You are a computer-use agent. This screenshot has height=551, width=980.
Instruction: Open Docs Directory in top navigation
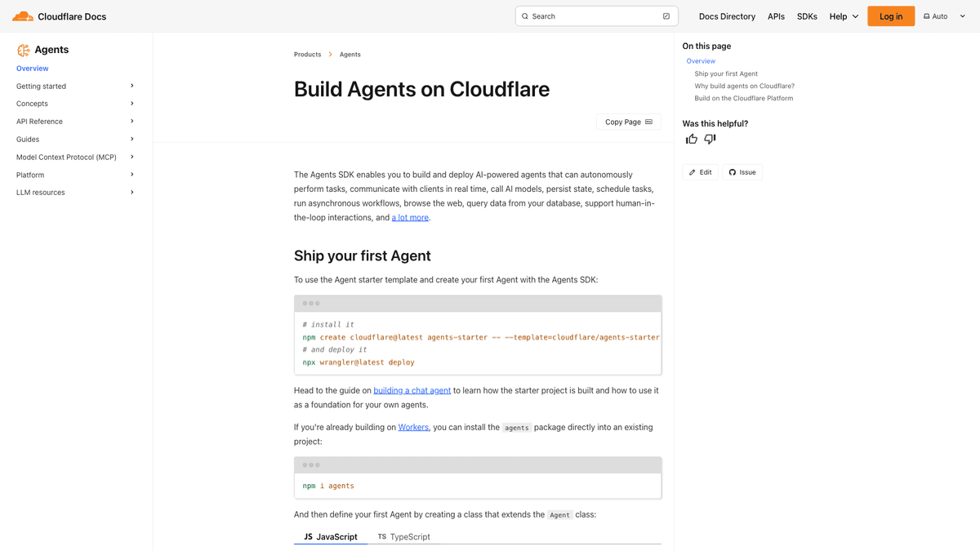click(727, 16)
